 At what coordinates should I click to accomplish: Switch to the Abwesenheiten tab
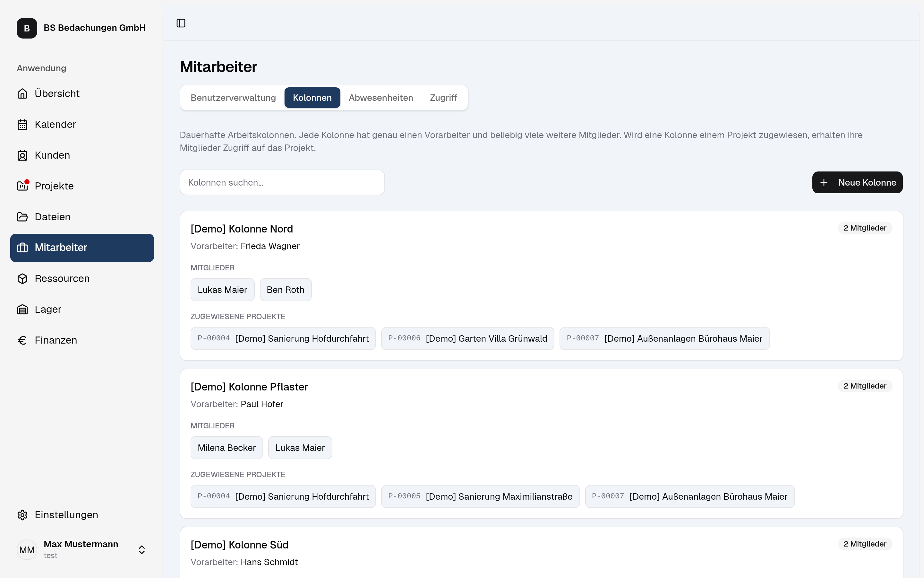tap(381, 98)
